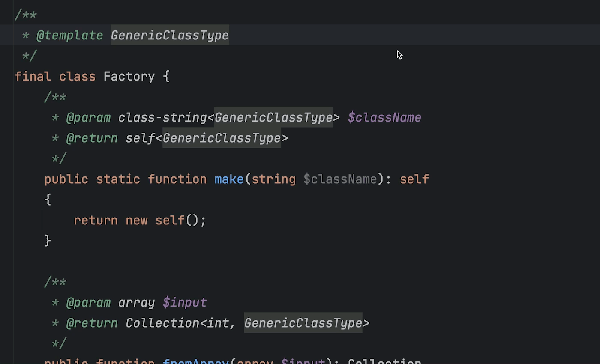Click self() in the return new statement
This screenshot has width=600, height=364.
point(170,221)
